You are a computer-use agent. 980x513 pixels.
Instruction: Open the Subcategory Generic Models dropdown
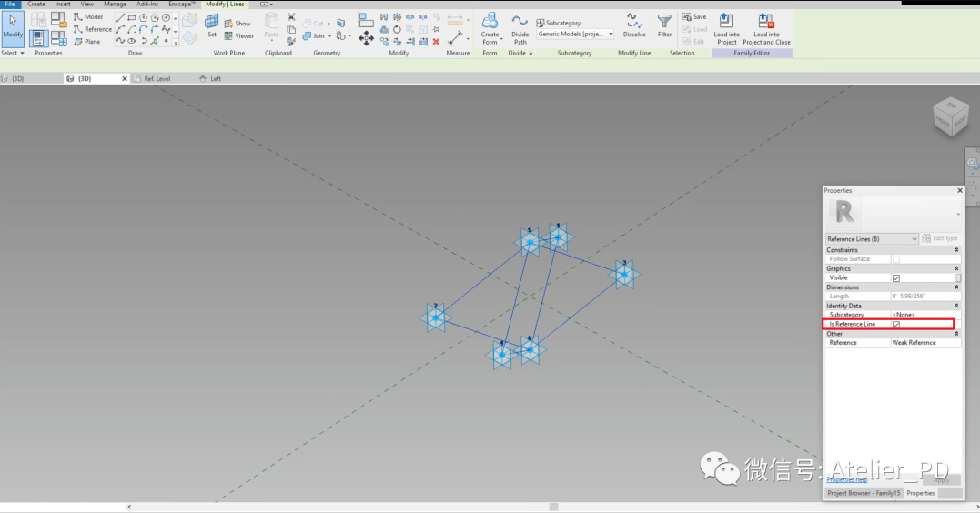tap(575, 35)
